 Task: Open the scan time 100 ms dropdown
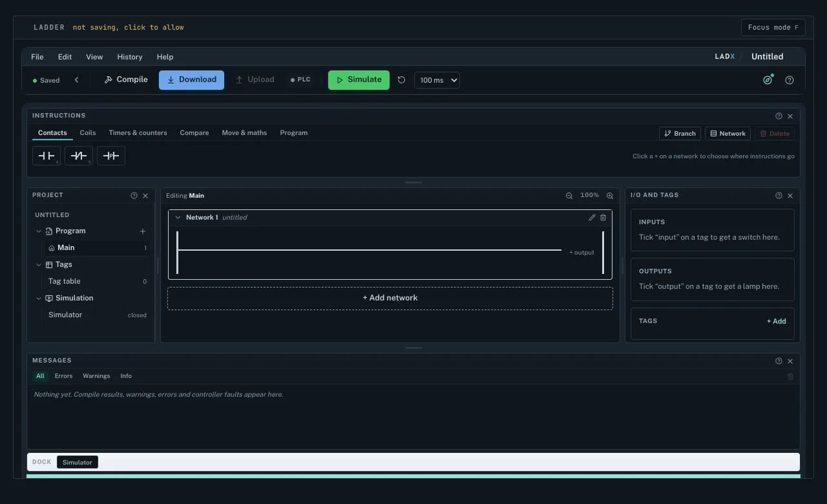coord(437,80)
